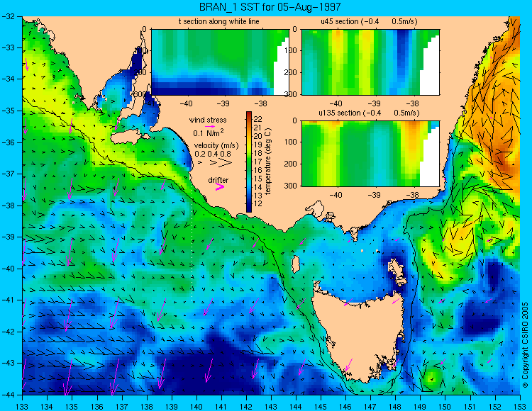
Task: Click longitude label 145 on the x-axis
Action: pos(321,406)
